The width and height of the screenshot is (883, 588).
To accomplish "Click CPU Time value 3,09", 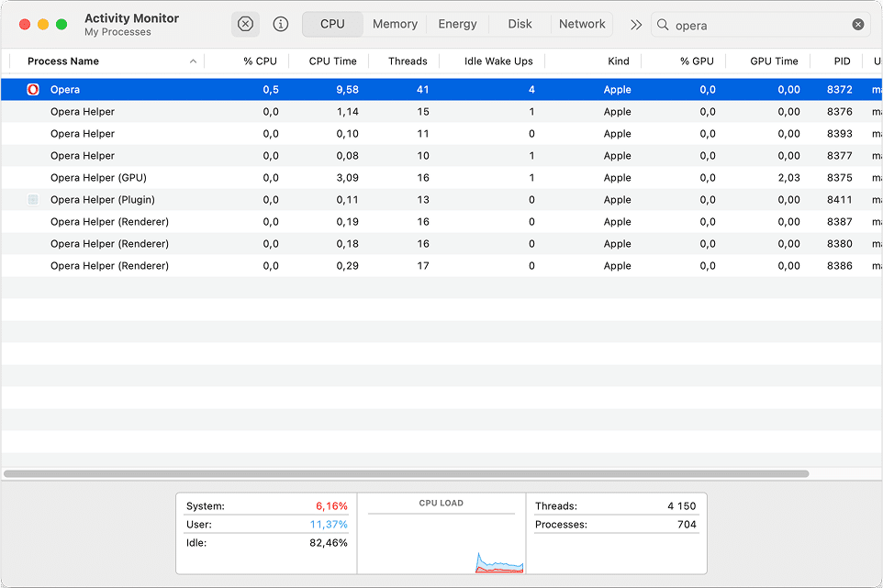I will pyautogui.click(x=348, y=178).
